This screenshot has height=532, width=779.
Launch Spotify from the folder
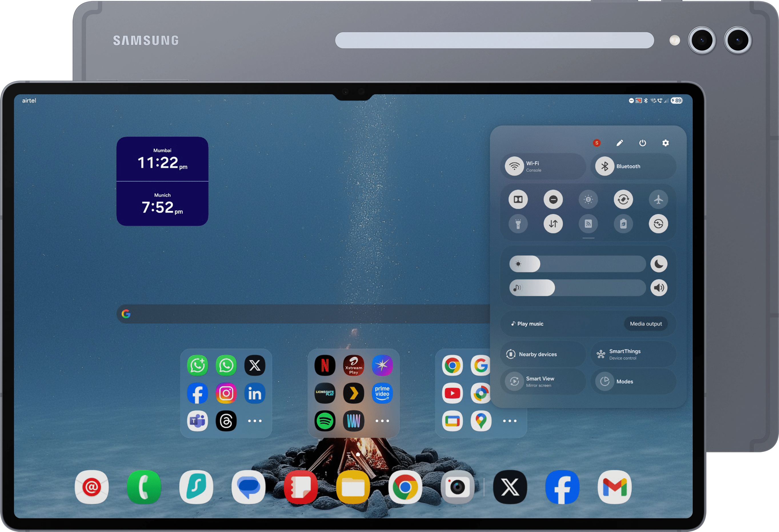coord(325,421)
